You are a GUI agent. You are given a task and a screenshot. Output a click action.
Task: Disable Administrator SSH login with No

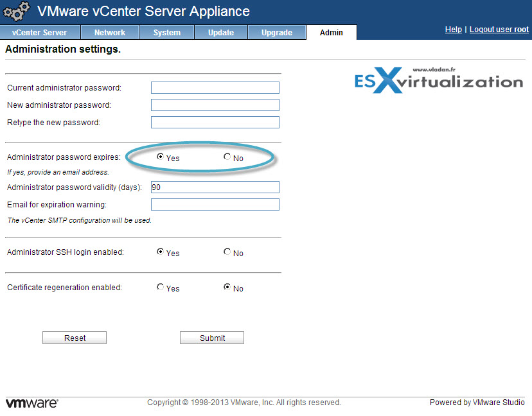(x=227, y=252)
